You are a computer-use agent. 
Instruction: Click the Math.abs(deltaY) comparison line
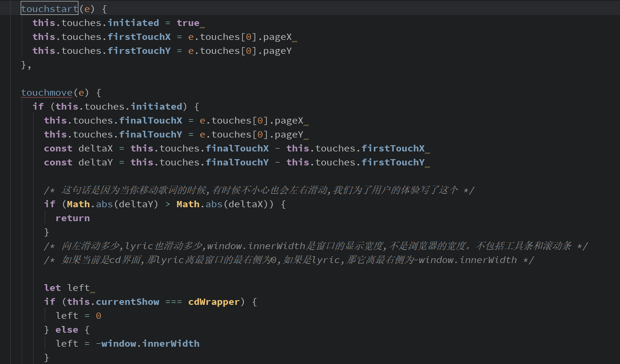[165, 204]
